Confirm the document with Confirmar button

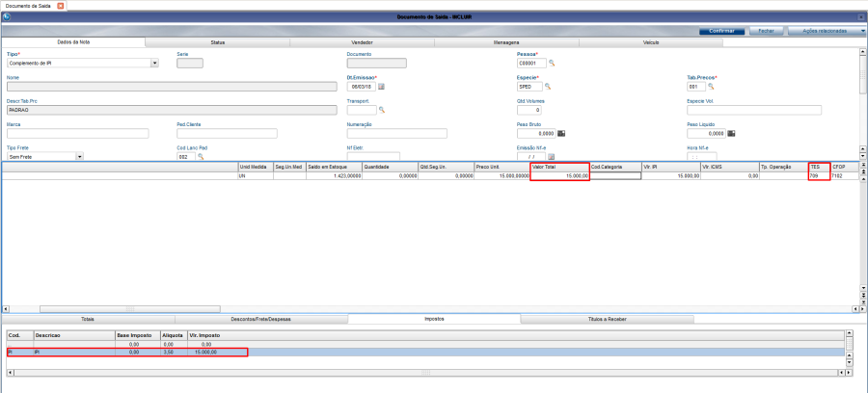pyautogui.click(x=721, y=32)
